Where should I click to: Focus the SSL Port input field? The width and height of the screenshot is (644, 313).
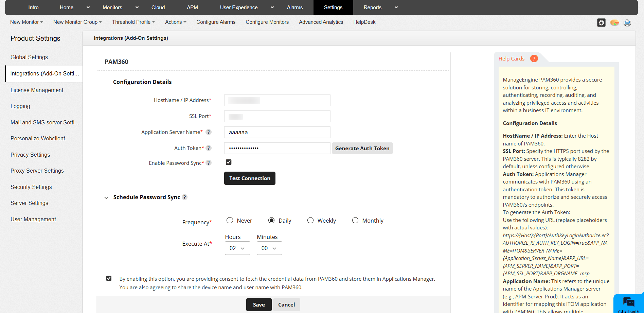277,116
